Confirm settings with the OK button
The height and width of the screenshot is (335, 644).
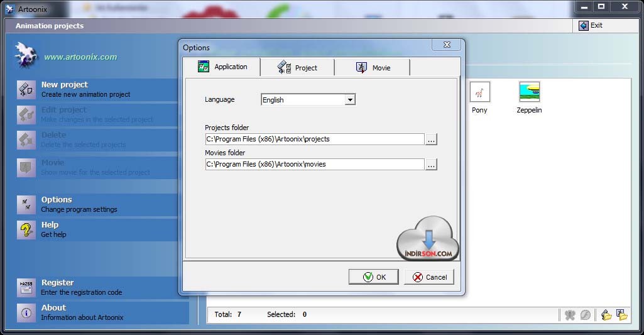click(x=374, y=277)
